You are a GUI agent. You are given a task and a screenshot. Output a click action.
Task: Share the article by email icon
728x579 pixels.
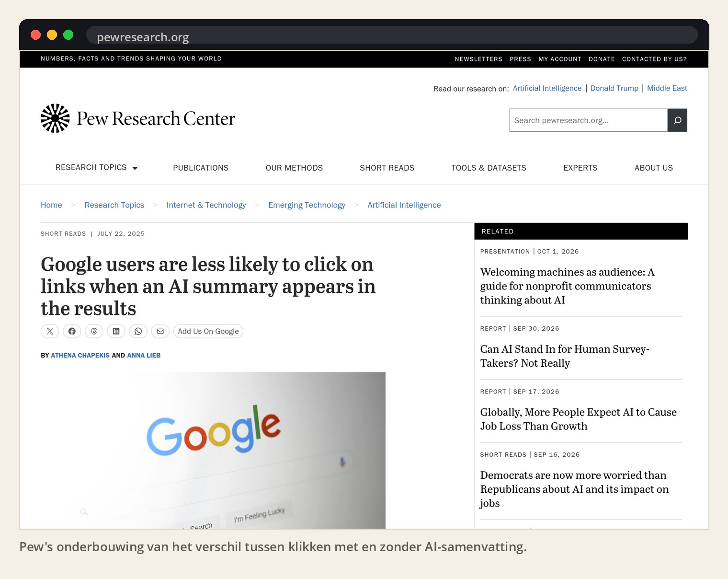tap(160, 331)
